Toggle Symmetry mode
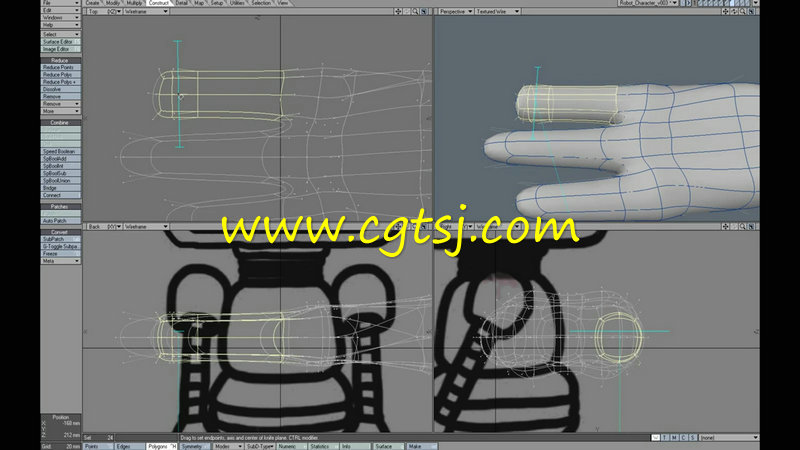This screenshot has width=800, height=450. point(194,446)
